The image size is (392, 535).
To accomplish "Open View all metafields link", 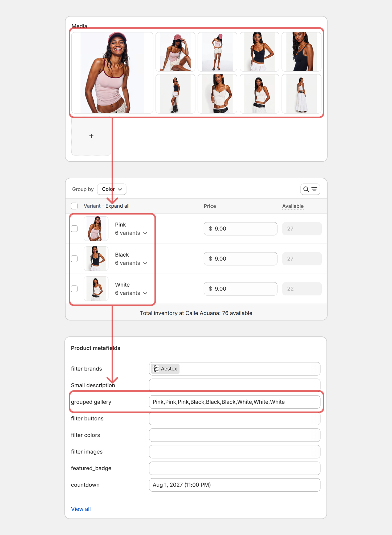I will (81, 509).
